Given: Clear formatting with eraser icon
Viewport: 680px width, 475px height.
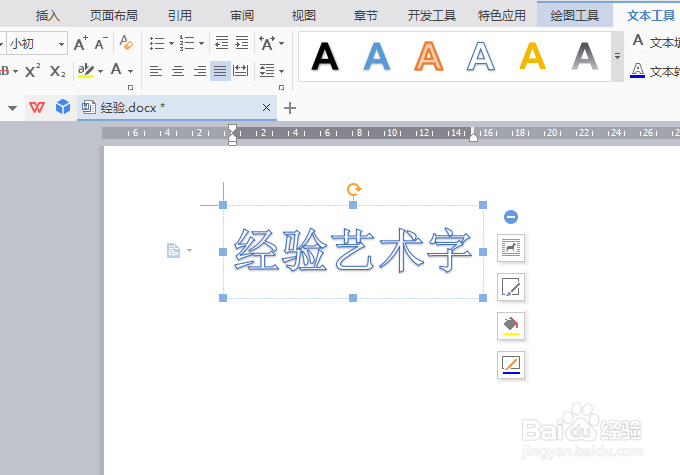Looking at the screenshot, I should pos(126,43).
